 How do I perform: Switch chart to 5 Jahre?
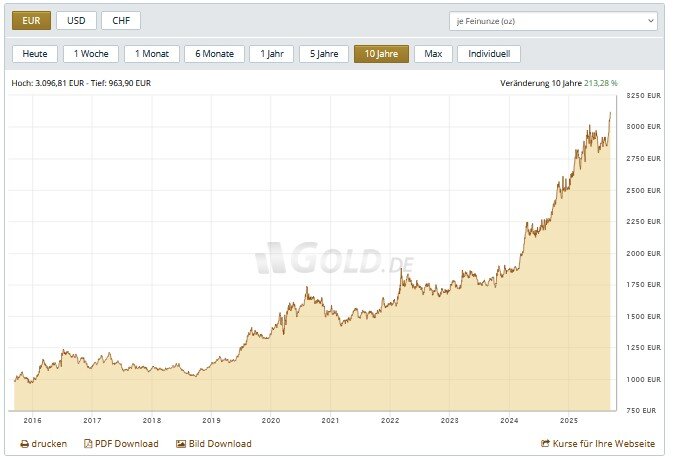click(x=324, y=54)
